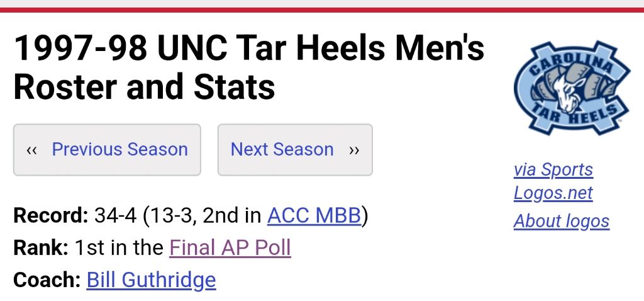Open the ACC MBB conference link
644x301 pixels.
pyautogui.click(x=314, y=216)
